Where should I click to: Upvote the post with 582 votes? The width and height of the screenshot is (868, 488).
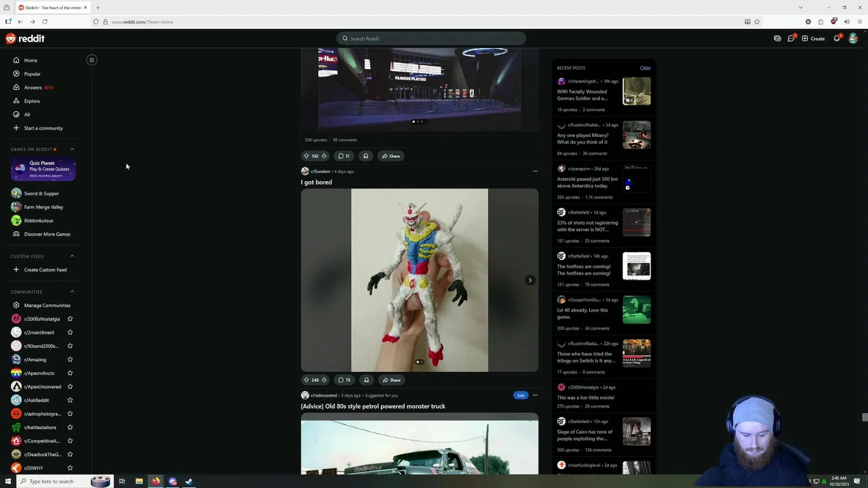click(x=306, y=156)
